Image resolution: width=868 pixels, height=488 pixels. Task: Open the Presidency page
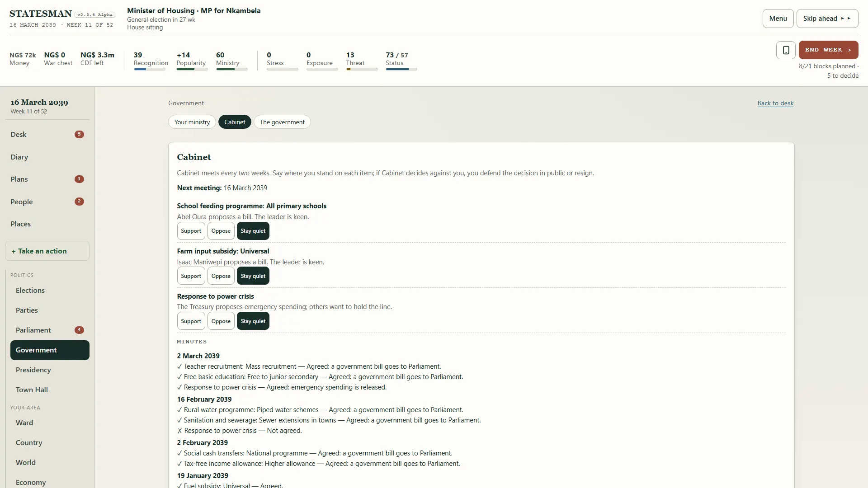point(50,370)
